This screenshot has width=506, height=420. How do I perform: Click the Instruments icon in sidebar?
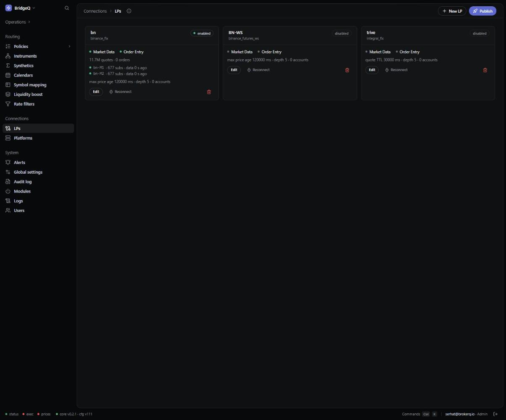coord(8,56)
